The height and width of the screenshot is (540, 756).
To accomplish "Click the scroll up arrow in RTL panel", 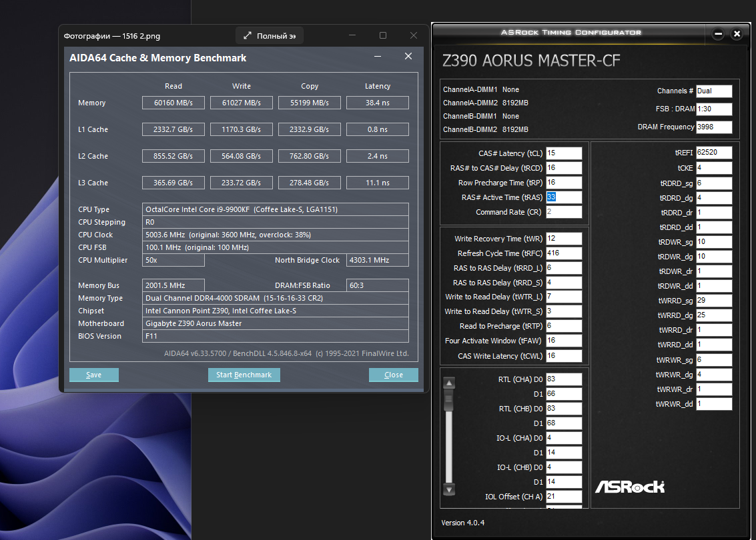I will point(449,383).
